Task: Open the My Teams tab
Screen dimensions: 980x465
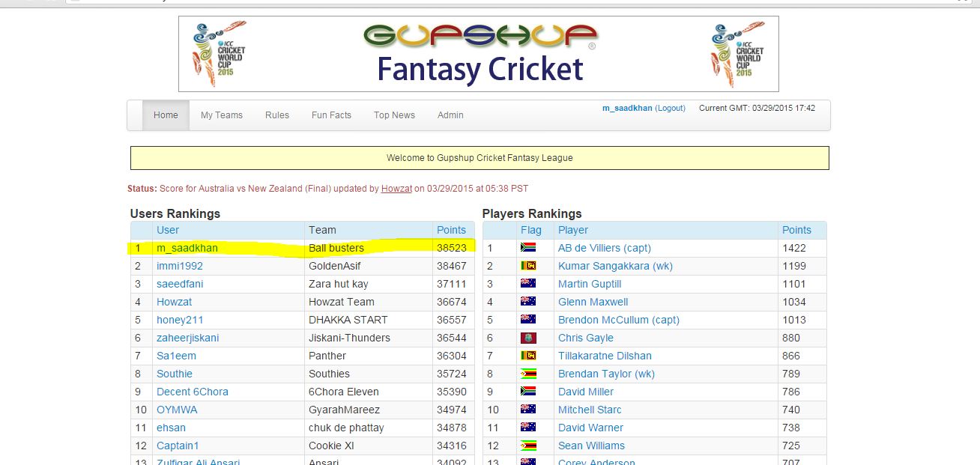Action: click(222, 115)
